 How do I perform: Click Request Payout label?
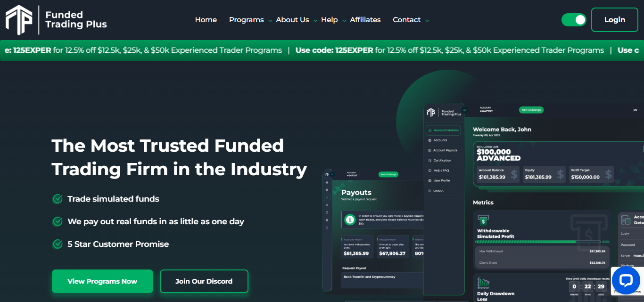click(354, 268)
